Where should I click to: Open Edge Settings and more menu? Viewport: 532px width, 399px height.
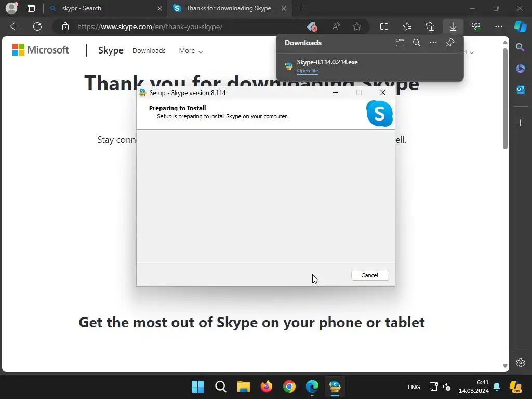point(498,26)
